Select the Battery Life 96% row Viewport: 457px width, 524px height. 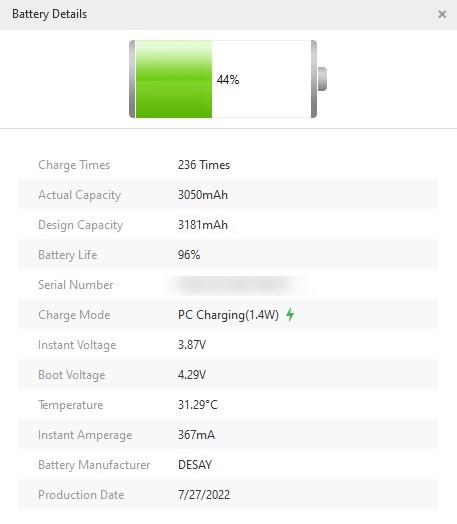point(228,255)
